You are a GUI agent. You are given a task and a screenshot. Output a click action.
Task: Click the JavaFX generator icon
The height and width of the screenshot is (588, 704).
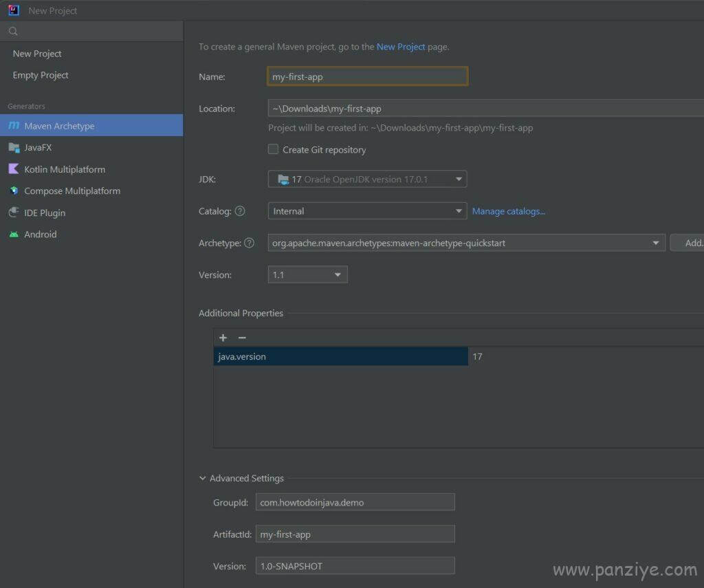tap(14, 147)
